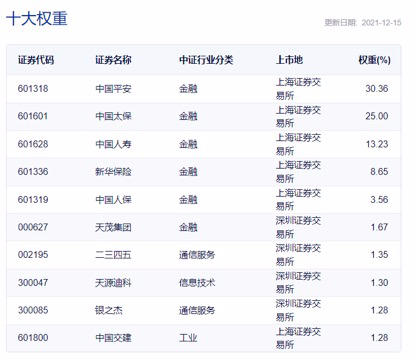Select security name 中国平安
Screen dimensions: 418x360
point(113,89)
